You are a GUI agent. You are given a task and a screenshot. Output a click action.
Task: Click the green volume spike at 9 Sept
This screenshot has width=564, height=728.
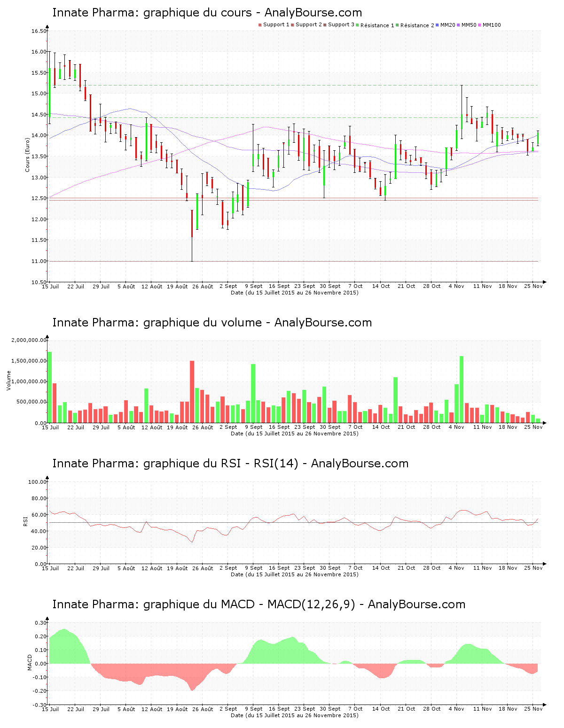coord(253,393)
